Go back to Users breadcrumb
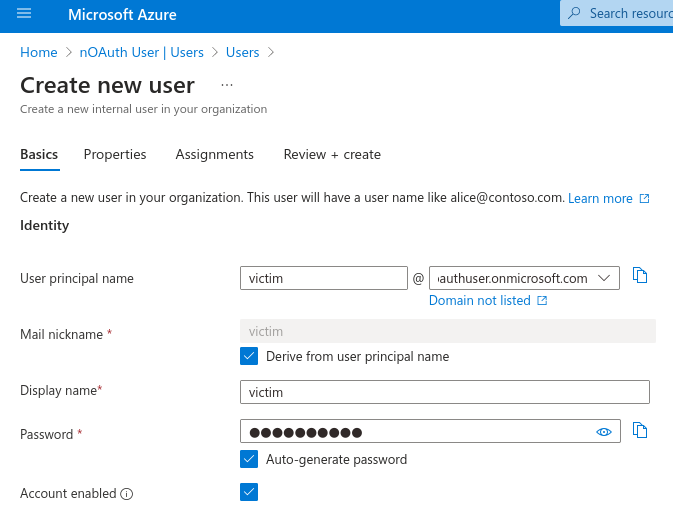673x514 pixels. tap(243, 52)
